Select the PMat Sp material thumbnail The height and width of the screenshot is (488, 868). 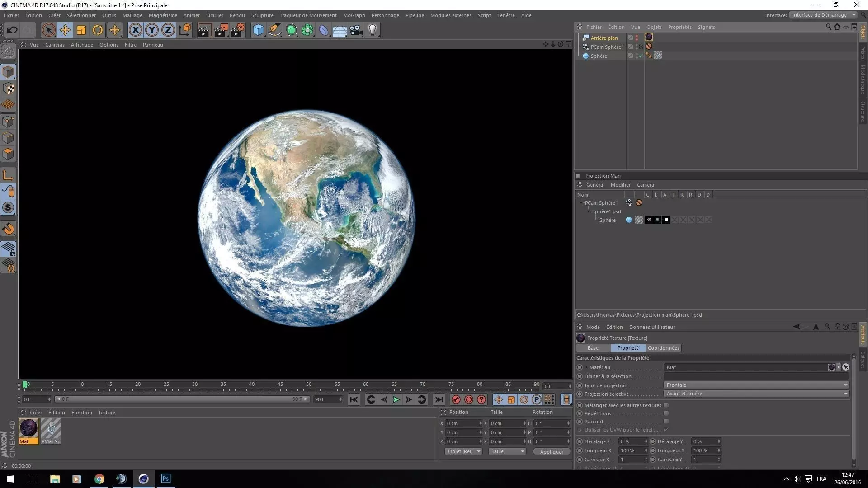click(x=51, y=431)
